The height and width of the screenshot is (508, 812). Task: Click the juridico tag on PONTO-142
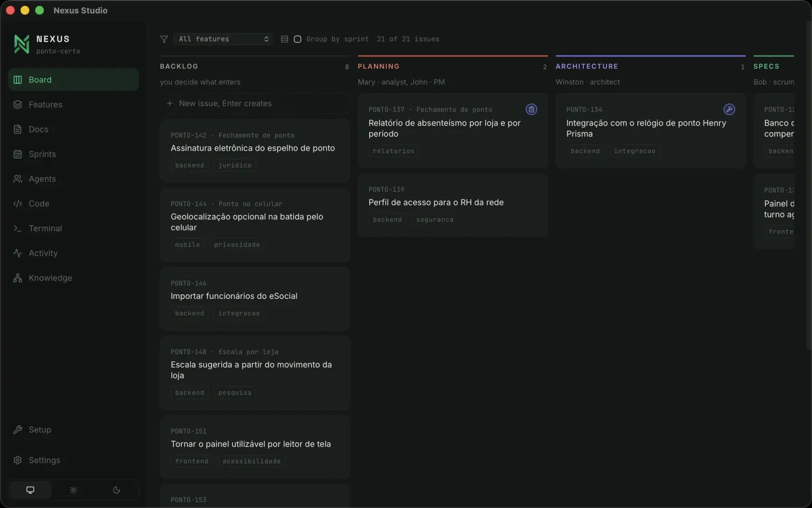click(x=235, y=165)
